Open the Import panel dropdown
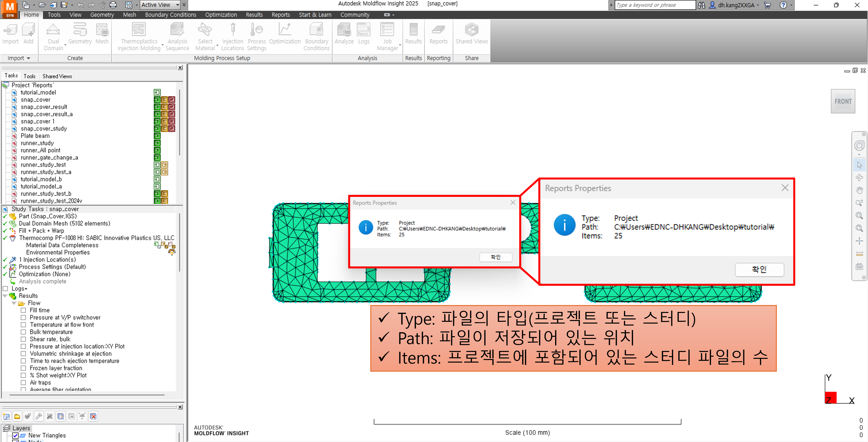Screen dimensions: 868x442 [x=19, y=58]
